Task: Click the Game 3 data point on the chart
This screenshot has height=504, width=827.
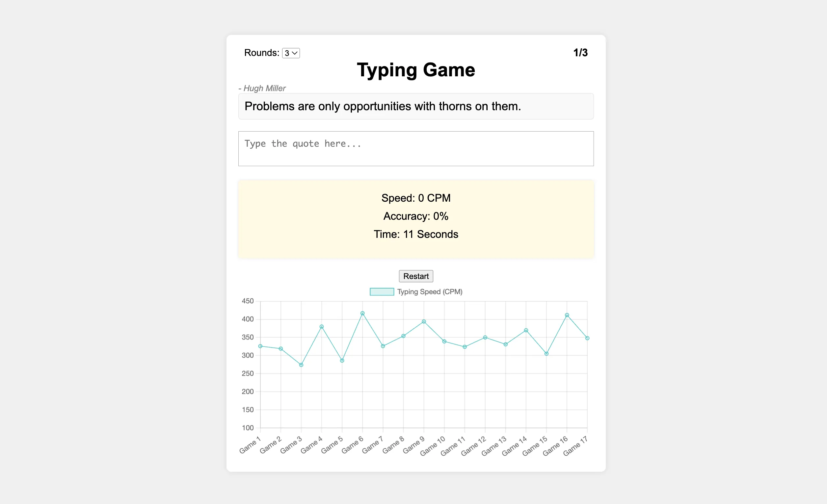Action: [x=301, y=365]
